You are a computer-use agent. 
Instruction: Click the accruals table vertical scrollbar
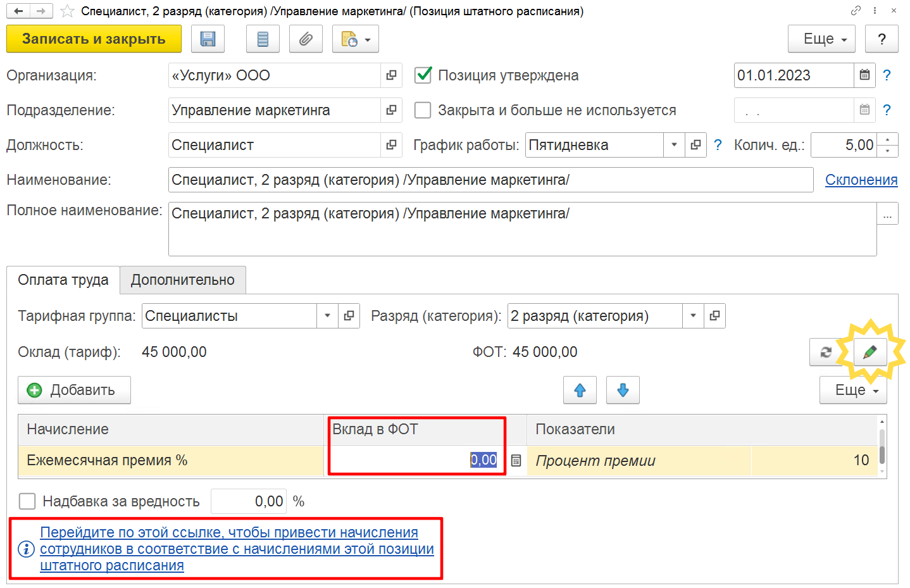point(882,446)
